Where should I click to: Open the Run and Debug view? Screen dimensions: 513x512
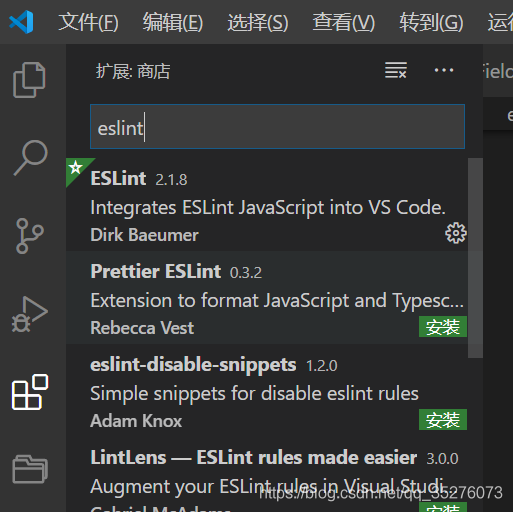pyautogui.click(x=30, y=314)
